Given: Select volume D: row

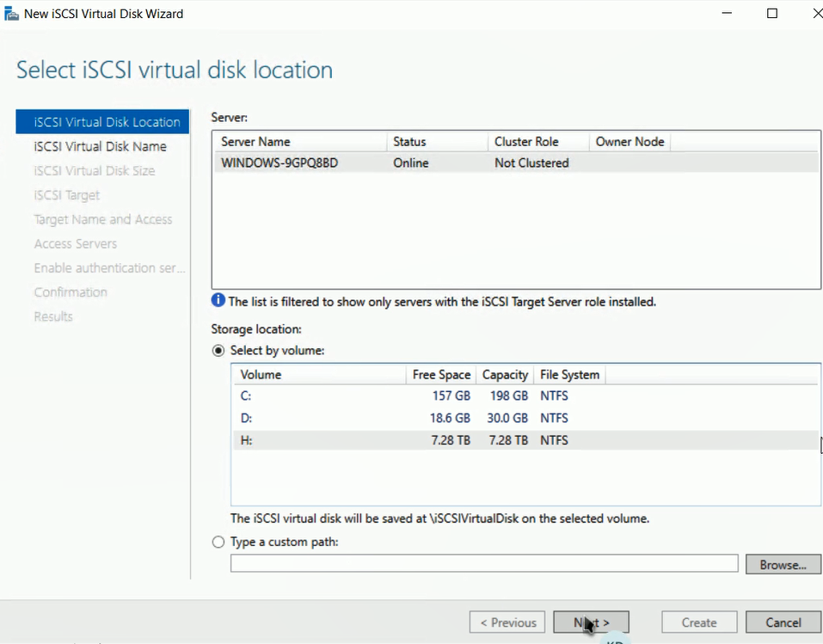Looking at the screenshot, I should click(x=246, y=419).
